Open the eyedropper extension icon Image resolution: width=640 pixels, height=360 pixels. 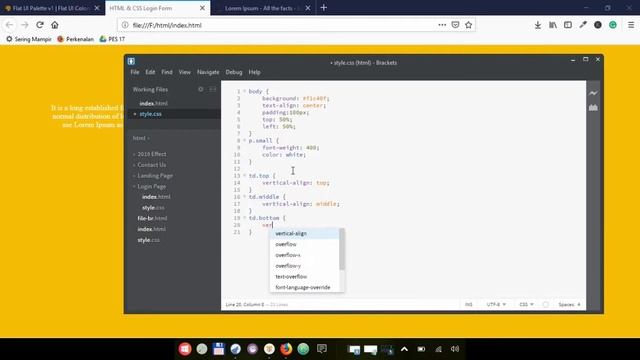tap(583, 25)
